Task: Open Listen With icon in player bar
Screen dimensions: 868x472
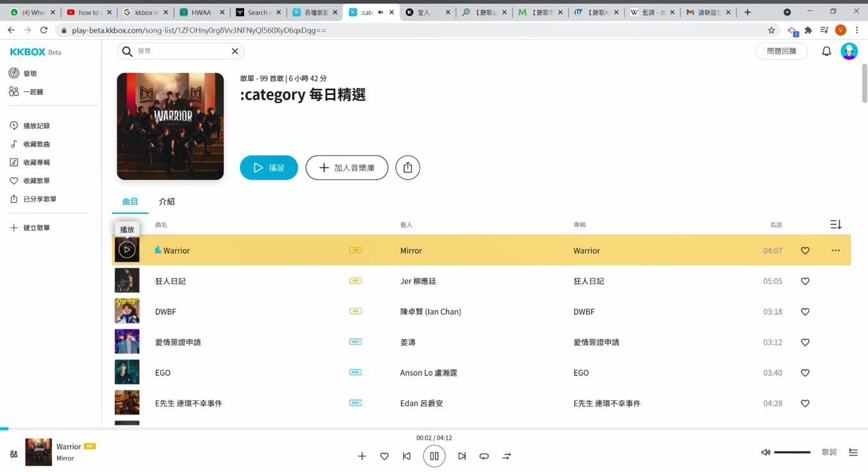Action: [13, 454]
